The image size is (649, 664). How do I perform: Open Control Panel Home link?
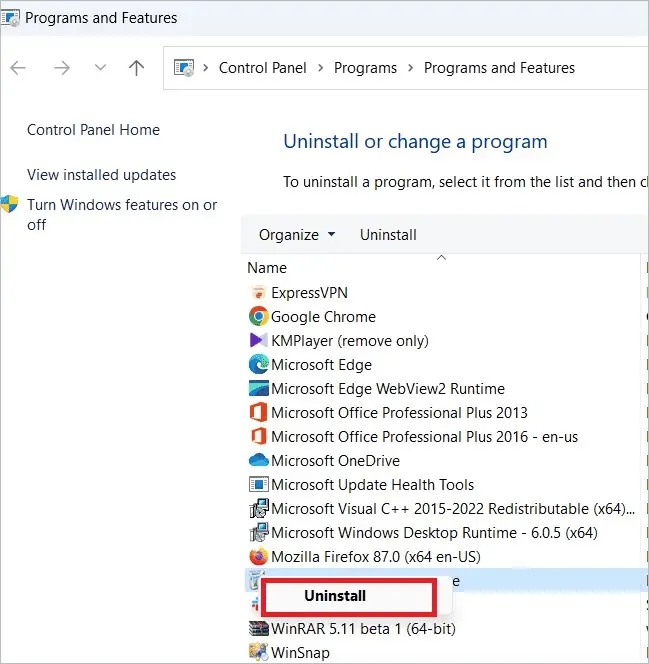(x=94, y=130)
